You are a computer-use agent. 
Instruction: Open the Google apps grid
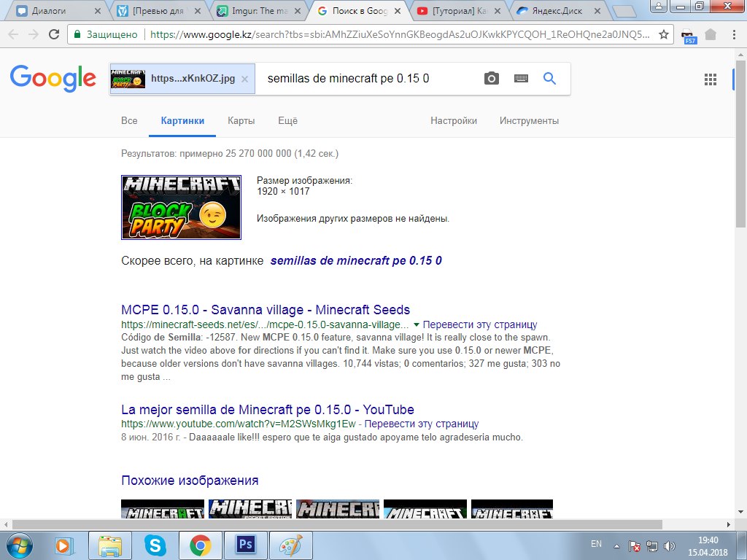[711, 79]
